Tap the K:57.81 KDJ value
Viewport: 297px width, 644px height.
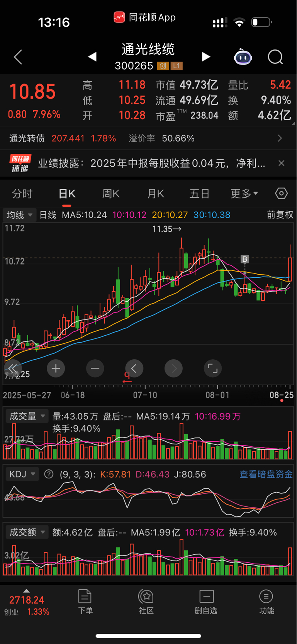115,474
